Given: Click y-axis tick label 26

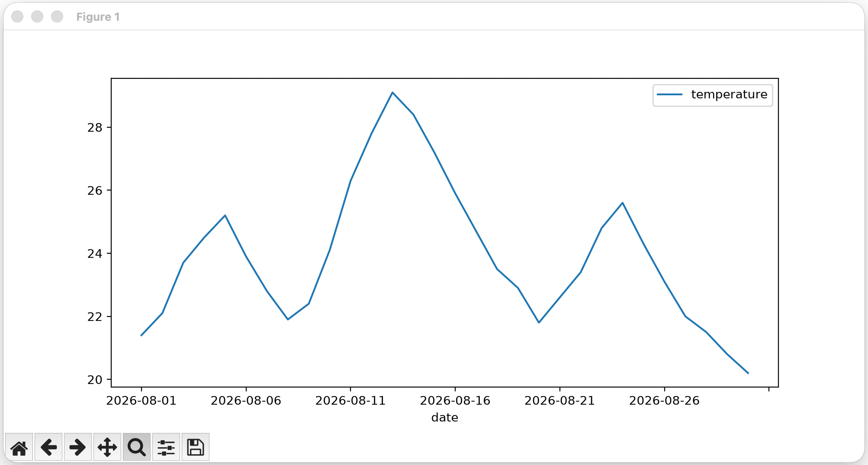Looking at the screenshot, I should point(95,191).
